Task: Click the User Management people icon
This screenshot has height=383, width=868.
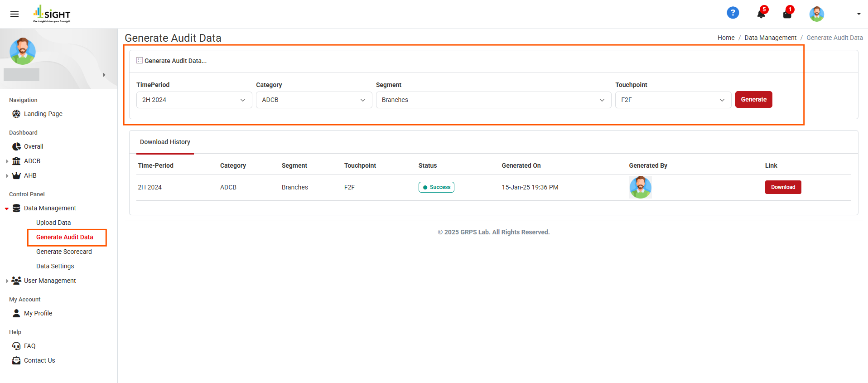Action: pyautogui.click(x=16, y=280)
